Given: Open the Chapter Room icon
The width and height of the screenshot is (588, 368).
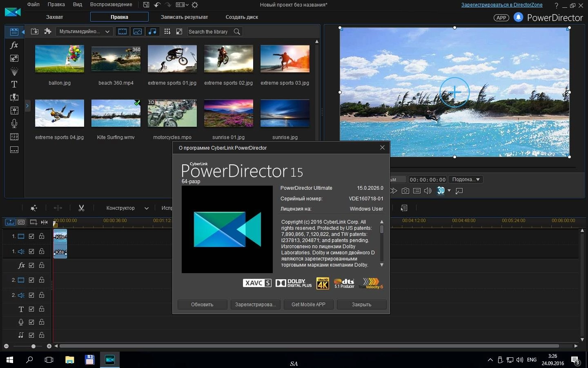Looking at the screenshot, I should coord(14,137).
